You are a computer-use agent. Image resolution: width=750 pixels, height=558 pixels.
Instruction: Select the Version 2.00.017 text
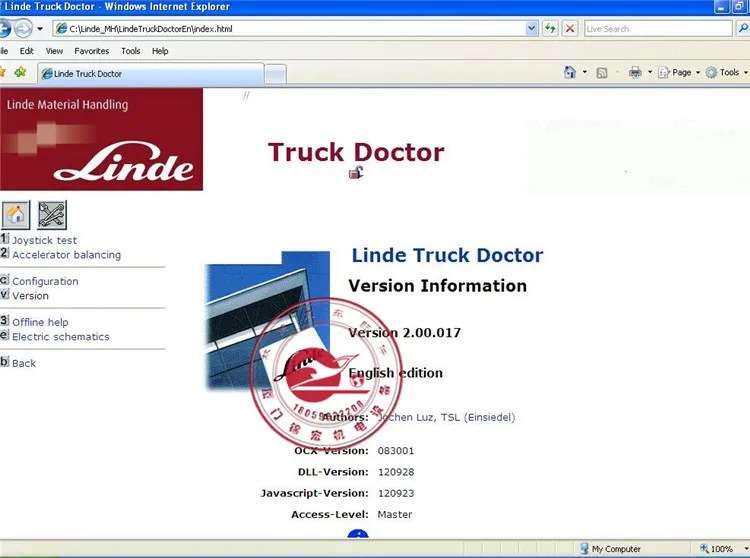click(x=405, y=333)
